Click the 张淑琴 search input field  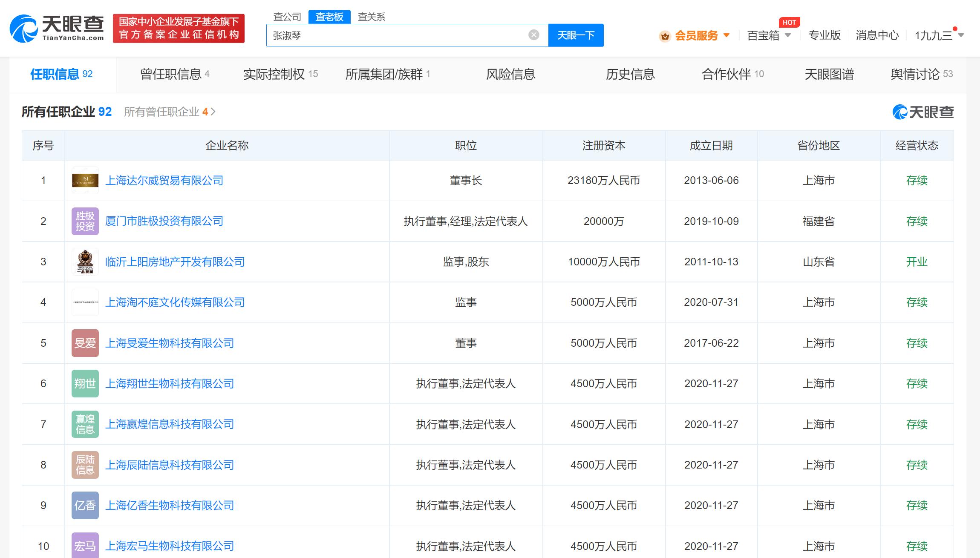[x=396, y=35]
